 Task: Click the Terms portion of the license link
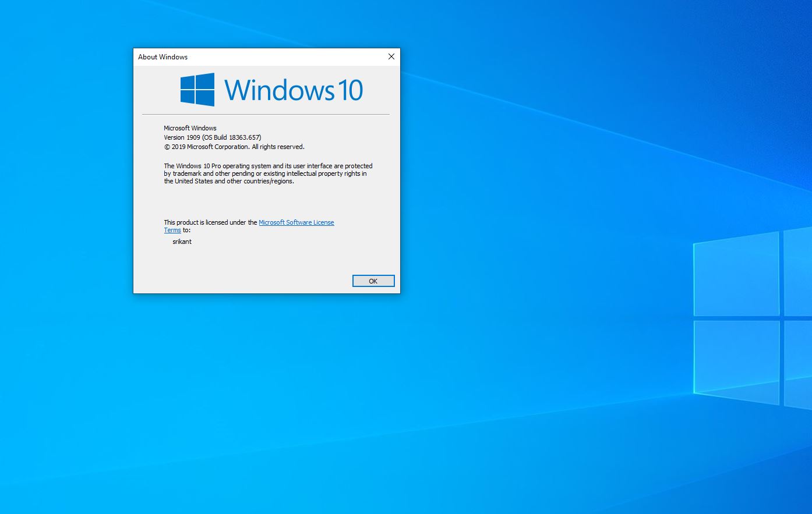point(172,230)
